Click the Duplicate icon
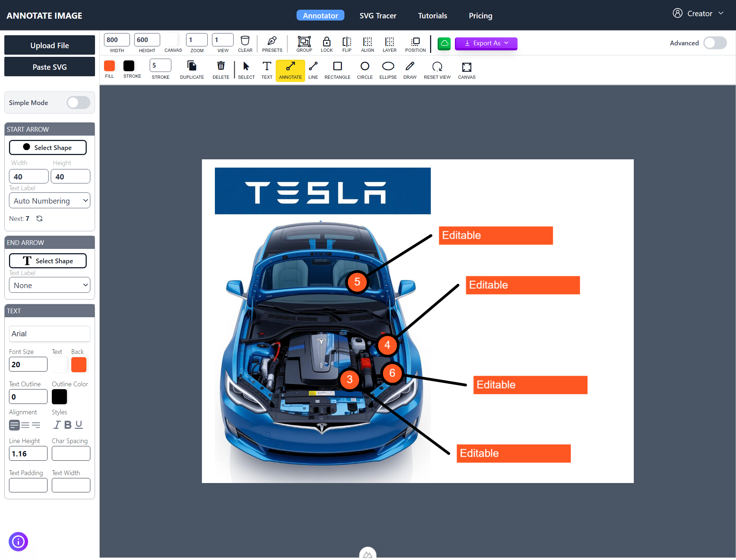Image resolution: width=736 pixels, height=560 pixels. (x=192, y=66)
